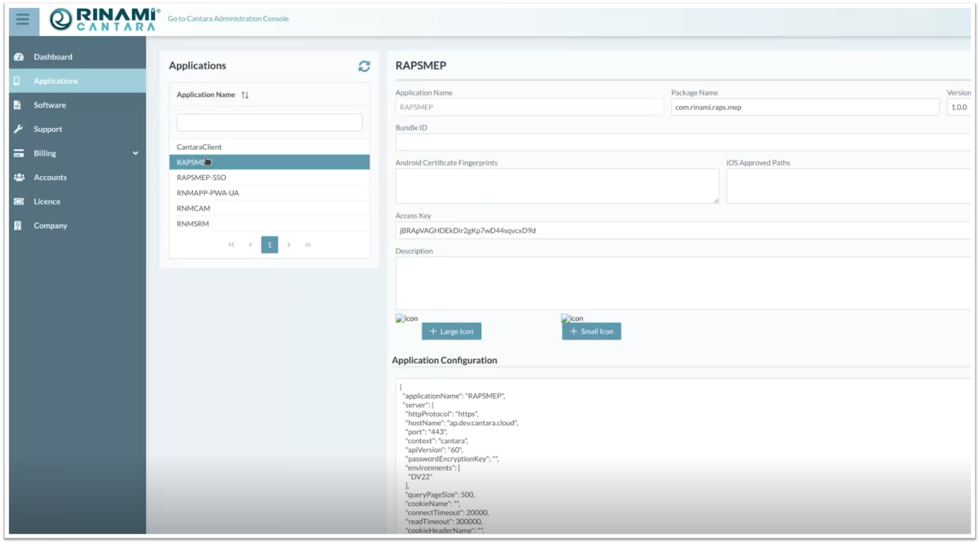The height and width of the screenshot is (544, 980).
Task: Click the Support wrench icon
Action: (x=18, y=129)
